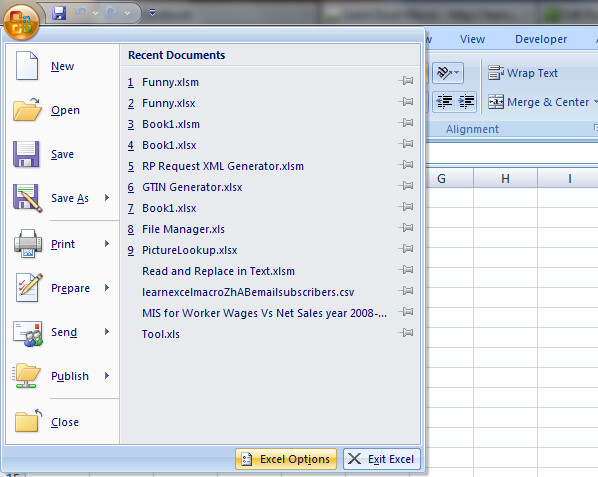Open RP Request XML Generator.xlsm
The width and height of the screenshot is (598, 477).
pos(223,166)
